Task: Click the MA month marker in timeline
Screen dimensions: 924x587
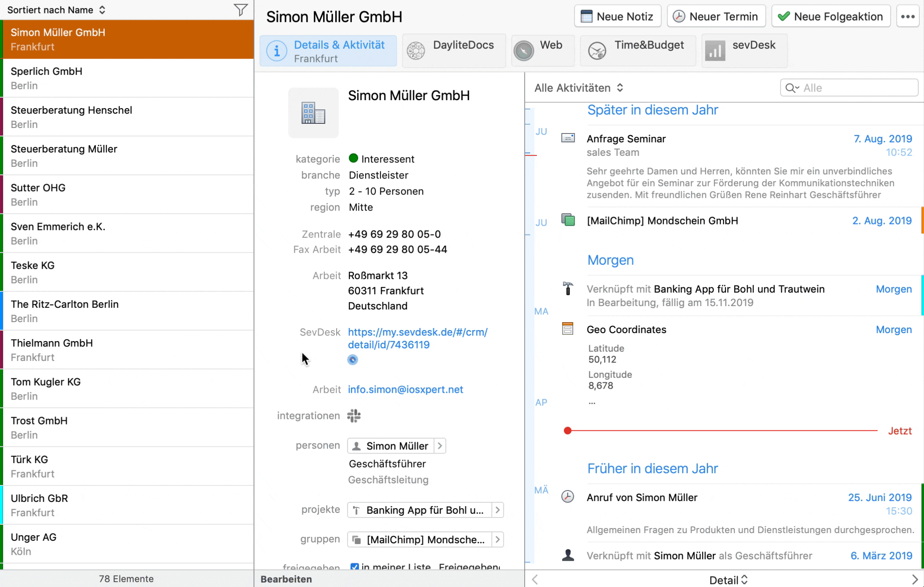Action: 541,311
